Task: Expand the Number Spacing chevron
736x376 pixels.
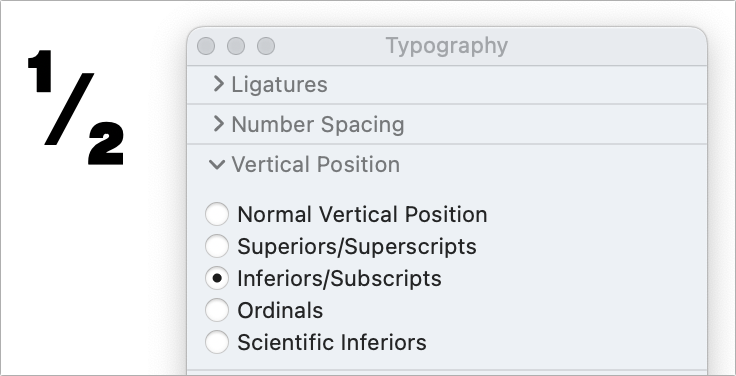Action: pos(218,124)
